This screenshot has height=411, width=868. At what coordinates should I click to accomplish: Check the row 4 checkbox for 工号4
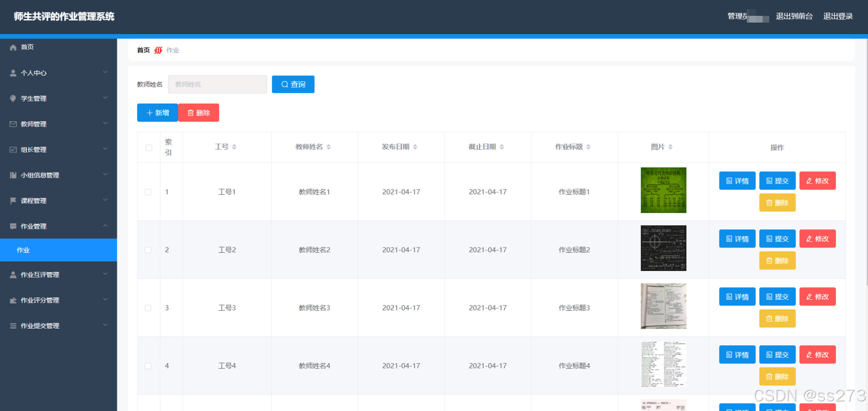[x=148, y=366]
